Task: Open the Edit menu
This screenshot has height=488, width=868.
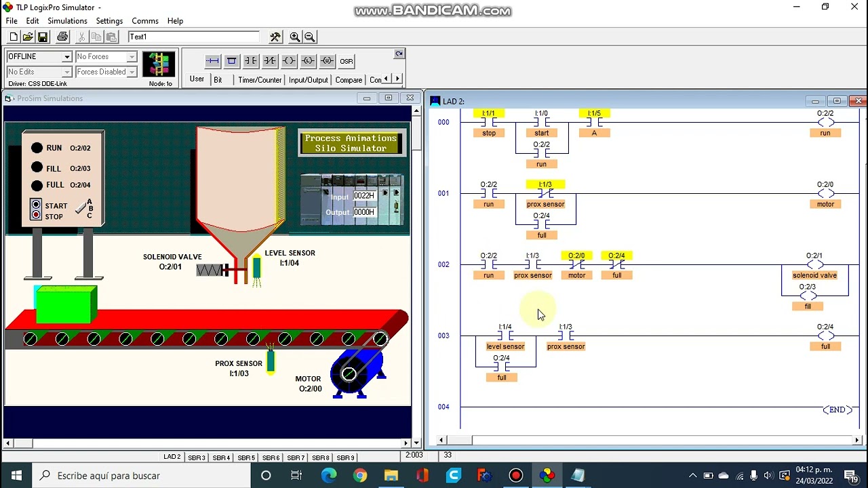Action: point(33,21)
